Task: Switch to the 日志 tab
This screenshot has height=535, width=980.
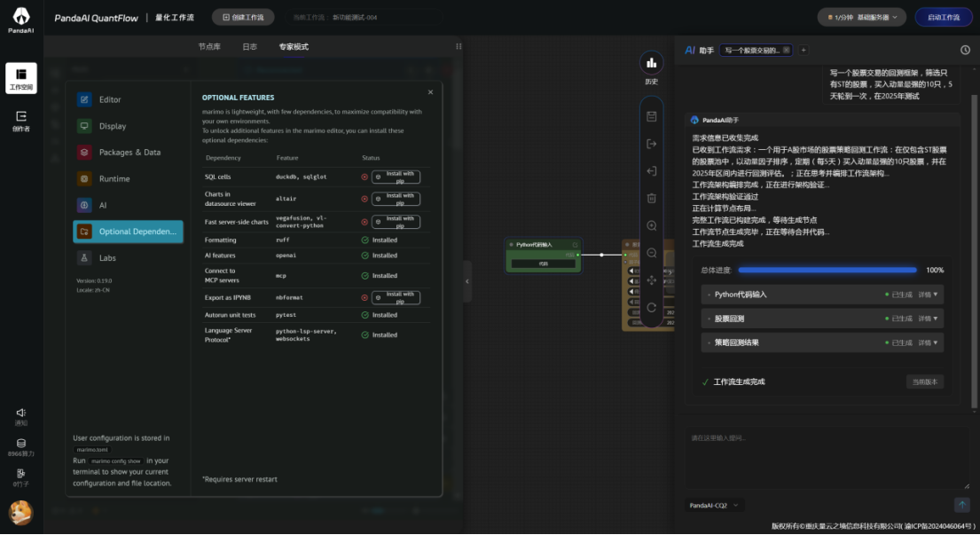Action: point(249,46)
